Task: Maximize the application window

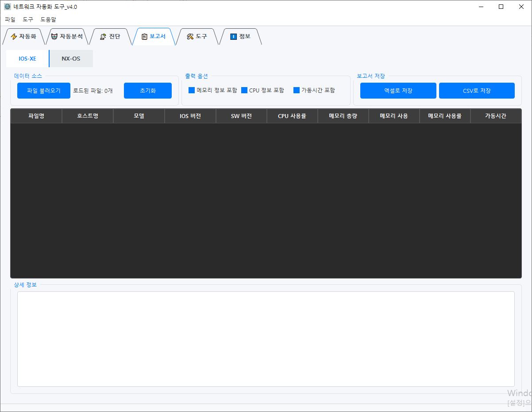Action: click(501, 7)
